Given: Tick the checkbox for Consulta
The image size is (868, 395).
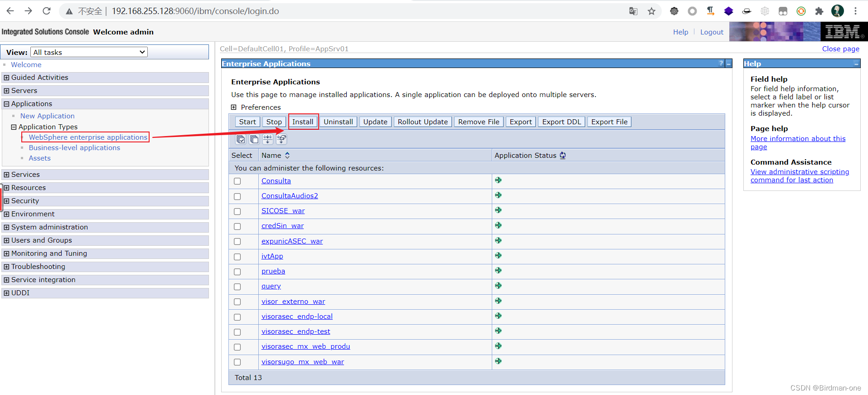Looking at the screenshot, I should (237, 181).
